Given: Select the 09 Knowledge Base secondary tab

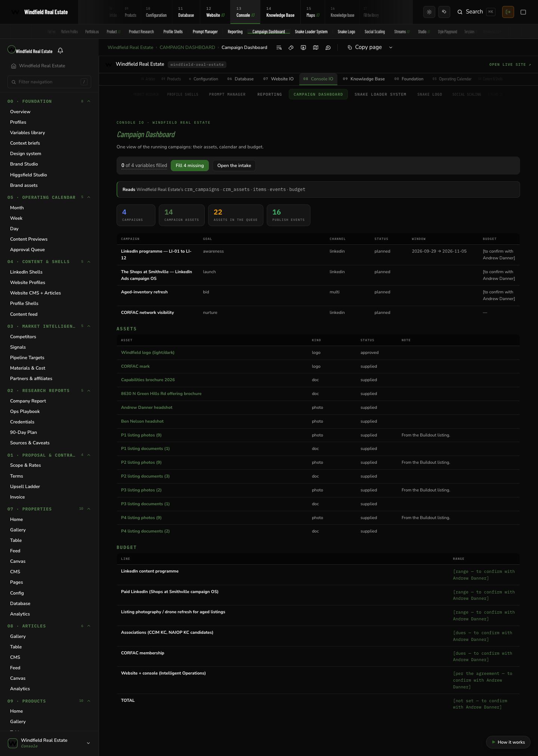Looking at the screenshot, I should click(364, 79).
